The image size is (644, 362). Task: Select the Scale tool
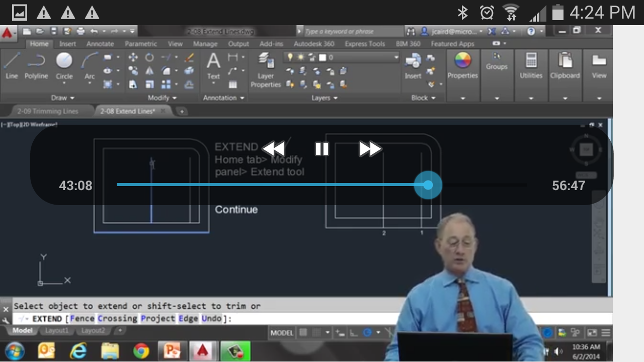(149, 84)
